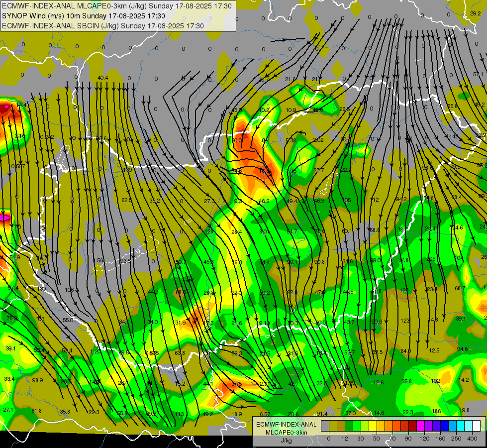Click the map value 91.4
Viewport: 487px width, 448px height.
(322, 414)
